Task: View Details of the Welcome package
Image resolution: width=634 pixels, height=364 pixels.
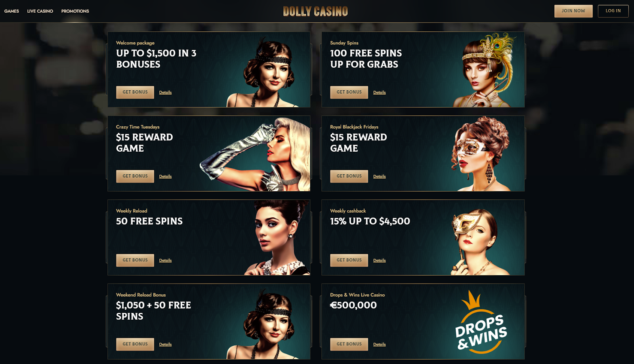Action: point(165,92)
